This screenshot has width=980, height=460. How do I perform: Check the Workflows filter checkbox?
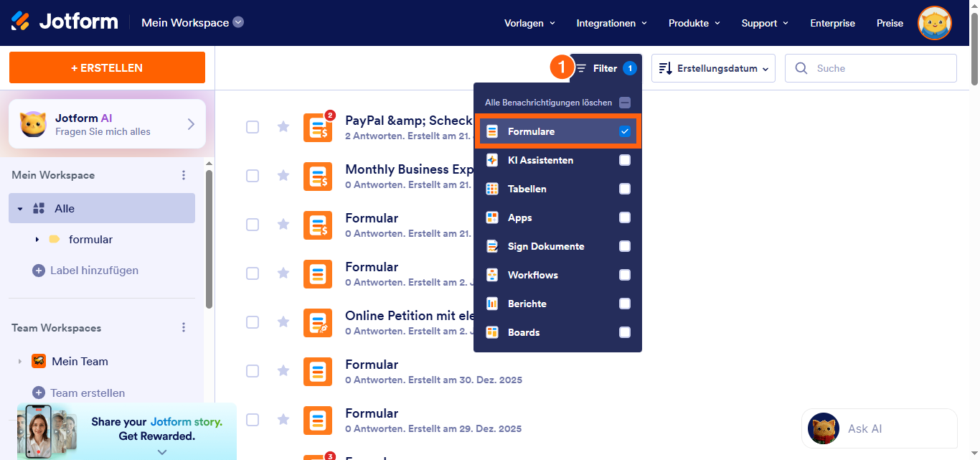625,275
